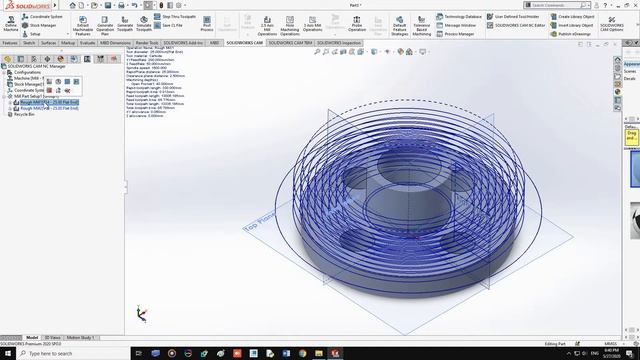The image size is (640, 360).
Task: Click Create Library Object
Action: point(572,17)
